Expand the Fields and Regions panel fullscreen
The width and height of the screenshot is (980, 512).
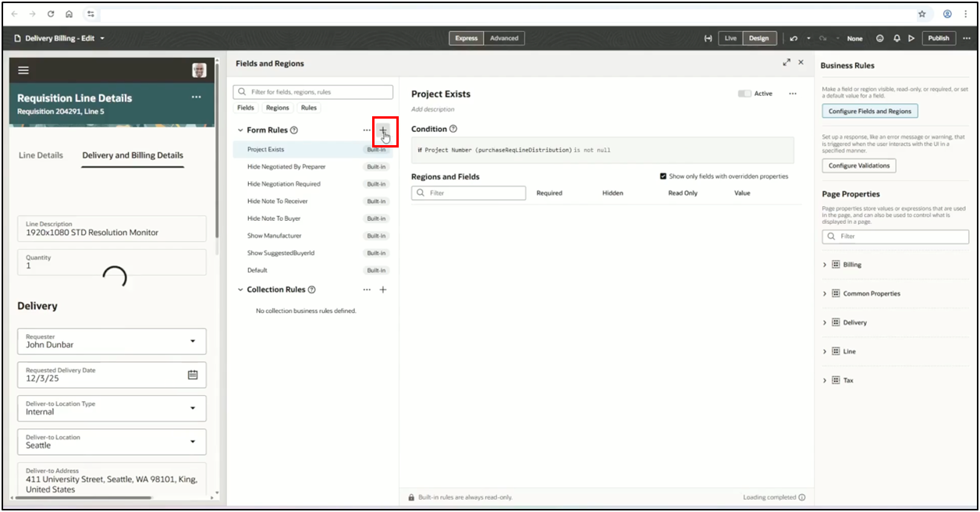786,62
